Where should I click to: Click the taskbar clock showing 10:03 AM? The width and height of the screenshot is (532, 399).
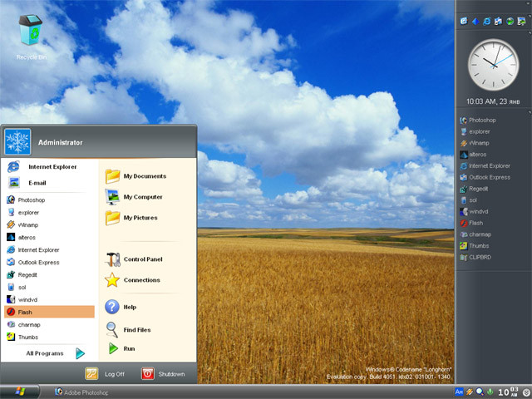(x=508, y=392)
